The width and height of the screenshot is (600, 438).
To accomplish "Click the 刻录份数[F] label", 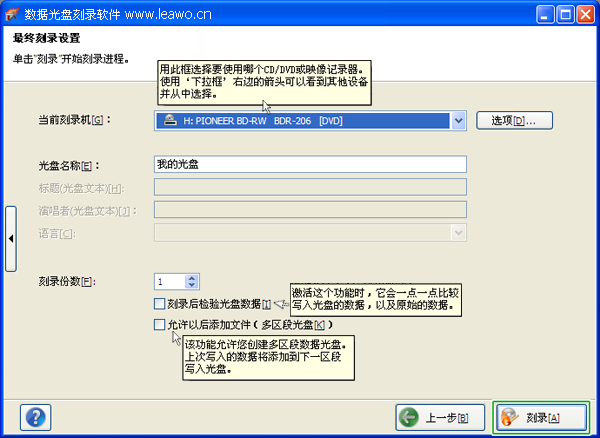I will click(67, 282).
